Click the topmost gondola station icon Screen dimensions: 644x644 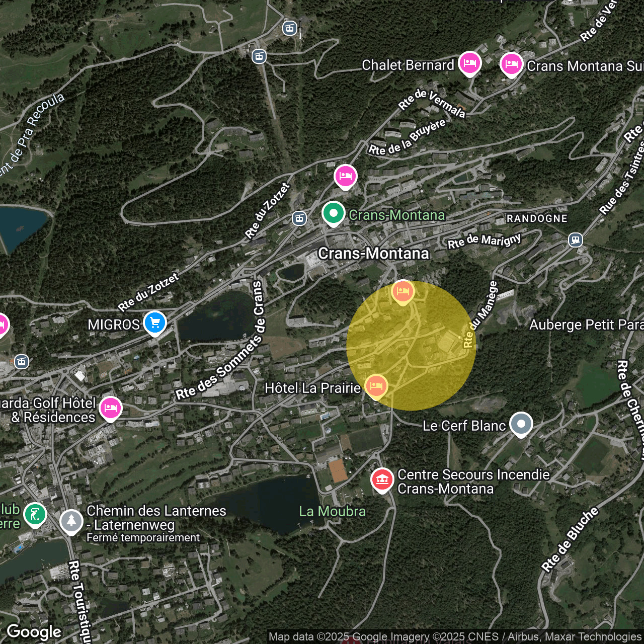pos(290,28)
